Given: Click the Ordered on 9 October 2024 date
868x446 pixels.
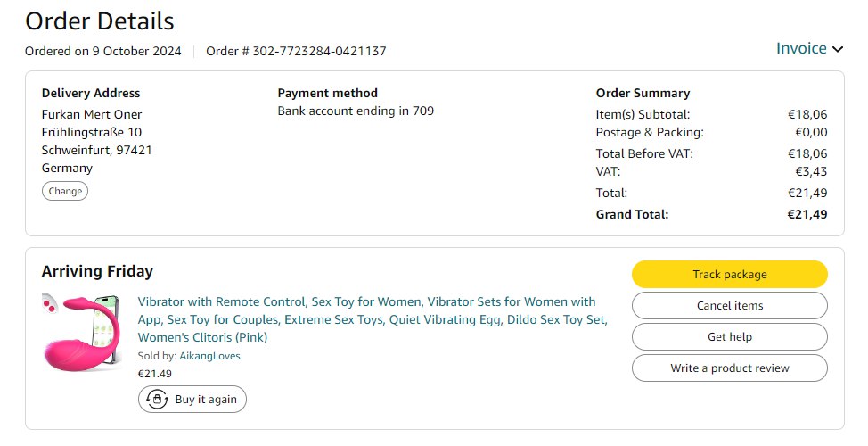Looking at the screenshot, I should point(102,51).
